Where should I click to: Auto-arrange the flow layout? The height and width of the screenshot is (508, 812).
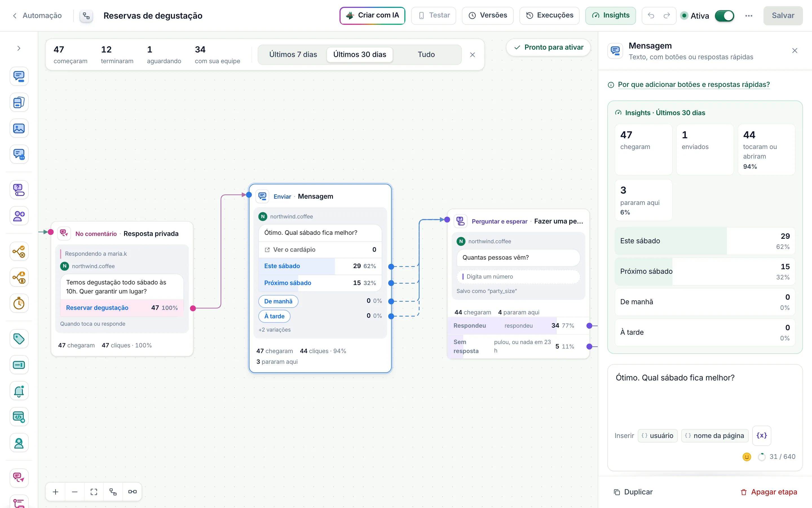click(113, 492)
